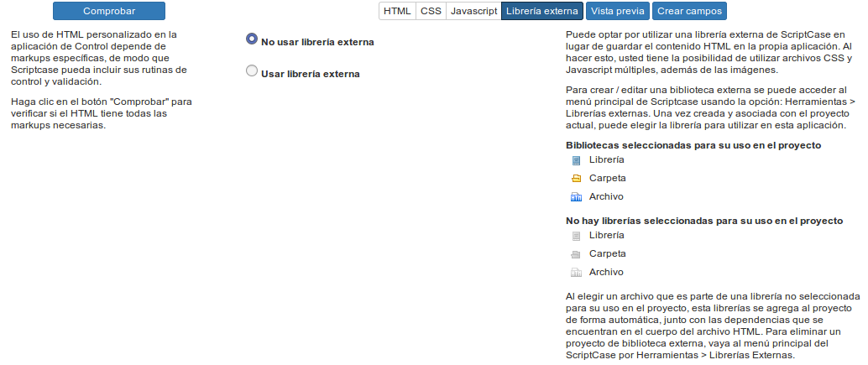The image size is (868, 365).
Task: Click "No hay librerías seleccionadas" heading
Action: click(703, 222)
